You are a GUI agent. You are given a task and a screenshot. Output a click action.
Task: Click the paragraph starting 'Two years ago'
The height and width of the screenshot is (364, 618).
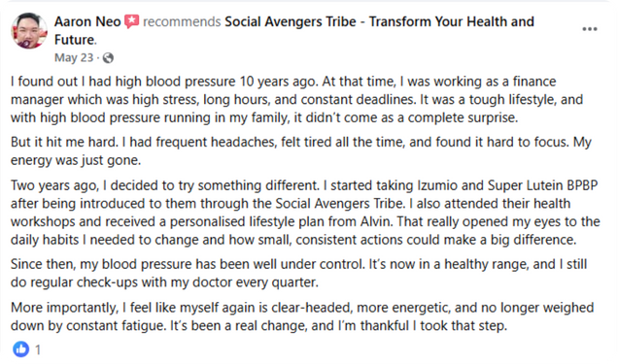305,213
